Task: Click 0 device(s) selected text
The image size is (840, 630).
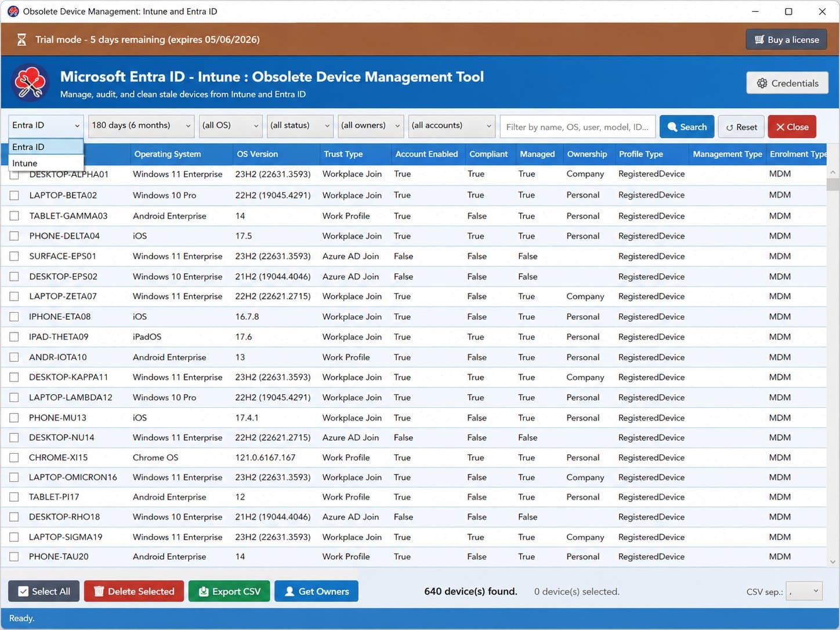Action: click(x=577, y=592)
